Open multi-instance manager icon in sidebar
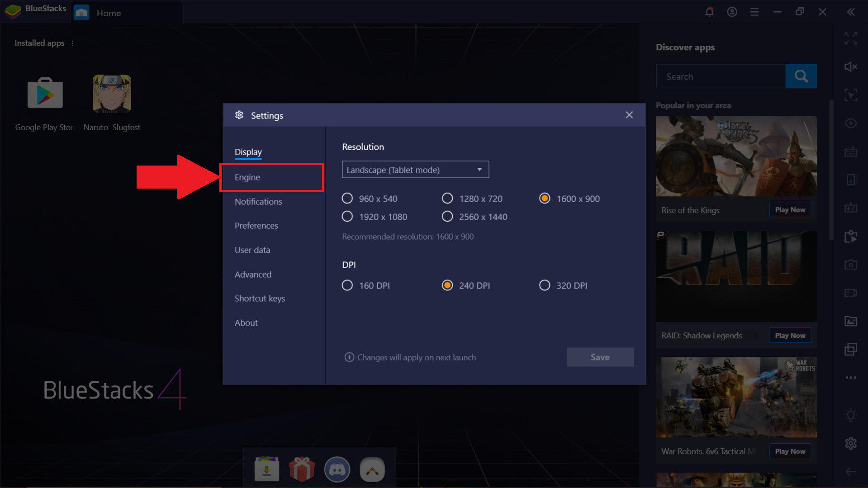Screen dimensions: 868x488 pyautogui.click(x=851, y=349)
